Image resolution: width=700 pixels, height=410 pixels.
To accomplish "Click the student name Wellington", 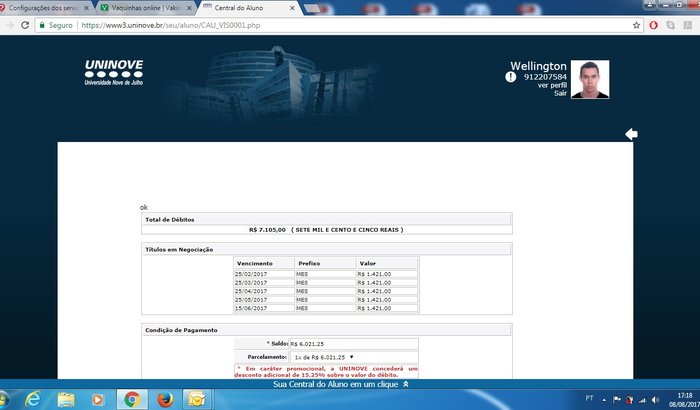I will click(538, 66).
